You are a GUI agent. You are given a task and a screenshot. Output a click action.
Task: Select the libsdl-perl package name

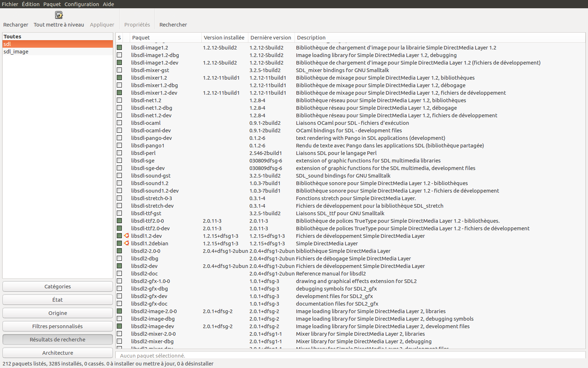coord(143,153)
